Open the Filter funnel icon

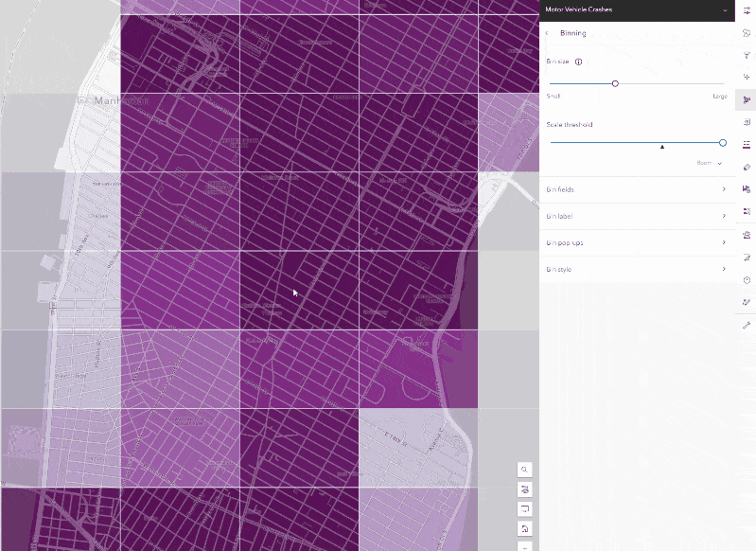[747, 55]
